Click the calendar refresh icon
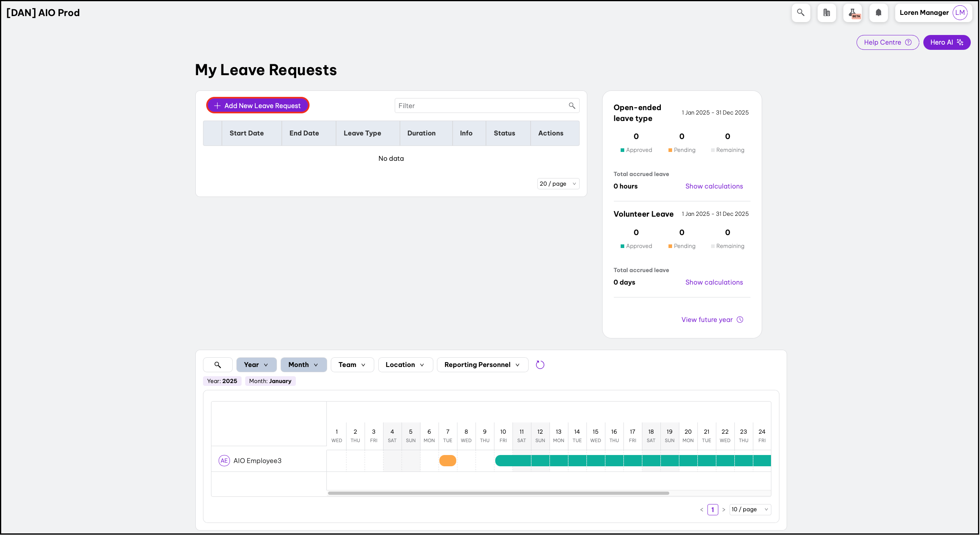The image size is (980, 535). [540, 365]
